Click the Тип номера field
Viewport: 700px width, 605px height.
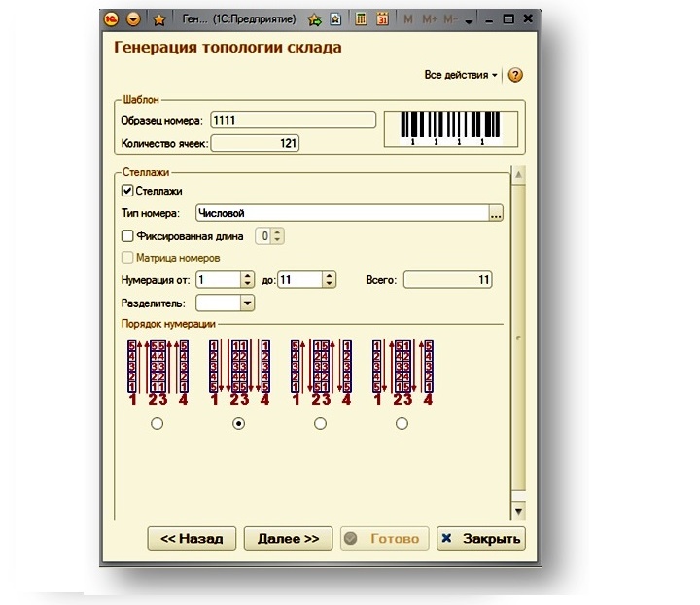tap(342, 213)
